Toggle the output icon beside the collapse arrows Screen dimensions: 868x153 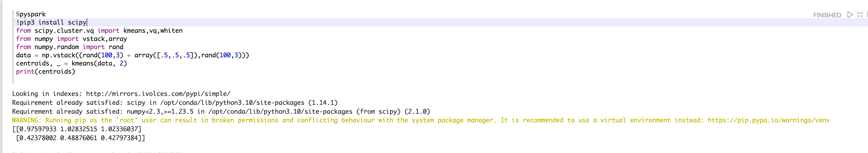pyautogui.click(x=867, y=15)
